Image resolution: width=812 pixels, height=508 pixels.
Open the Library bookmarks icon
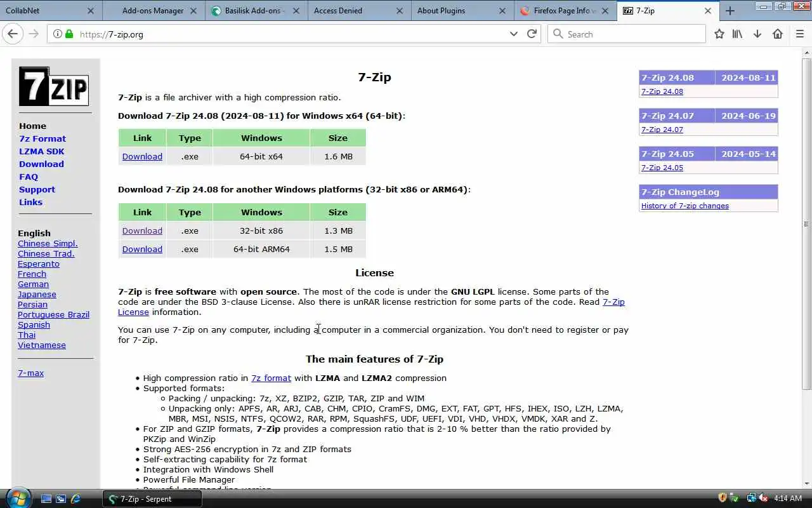click(737, 34)
